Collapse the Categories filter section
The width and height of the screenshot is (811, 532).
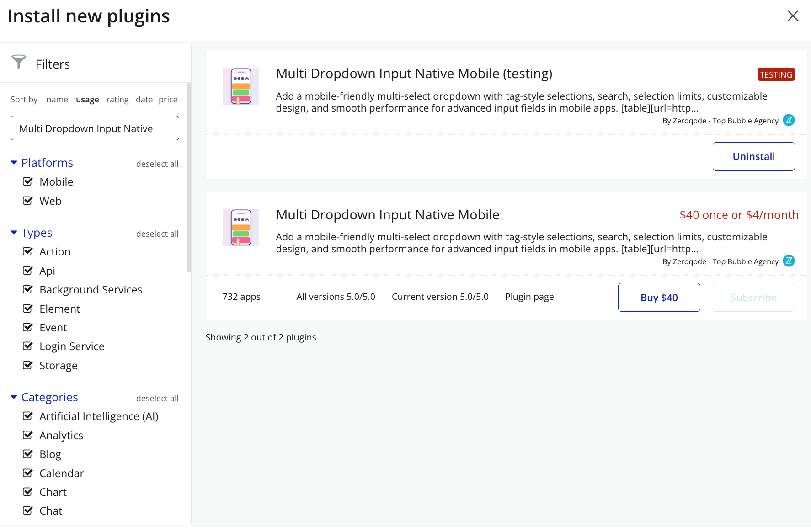coord(14,397)
